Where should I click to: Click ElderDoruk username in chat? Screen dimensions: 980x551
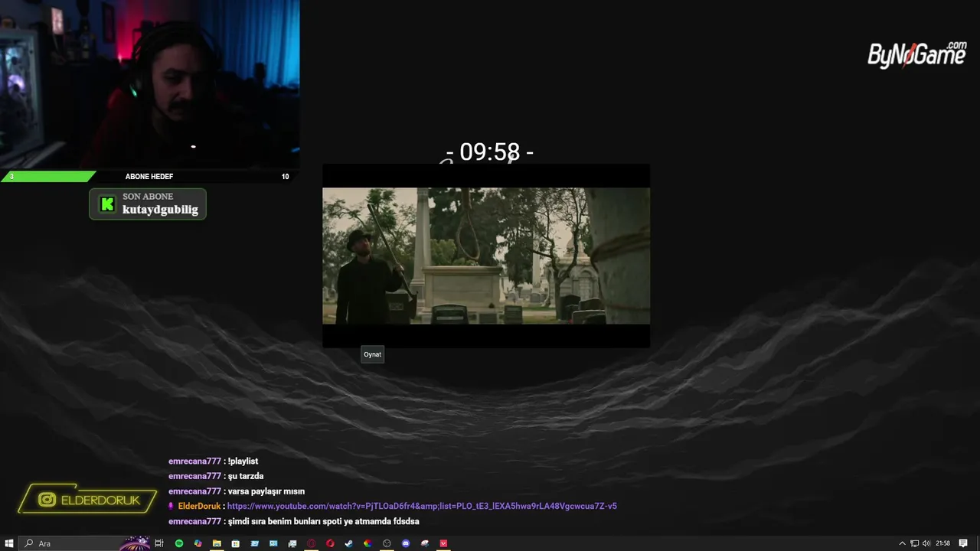pos(199,506)
